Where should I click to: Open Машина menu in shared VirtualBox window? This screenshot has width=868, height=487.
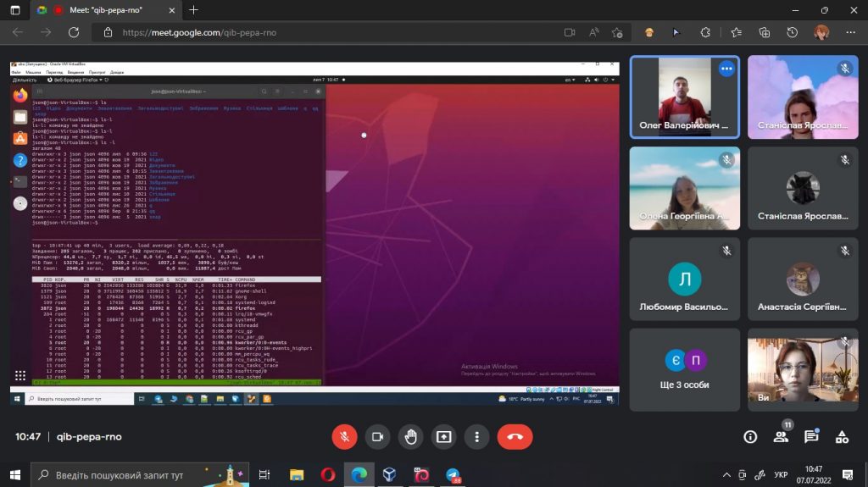[x=33, y=72]
